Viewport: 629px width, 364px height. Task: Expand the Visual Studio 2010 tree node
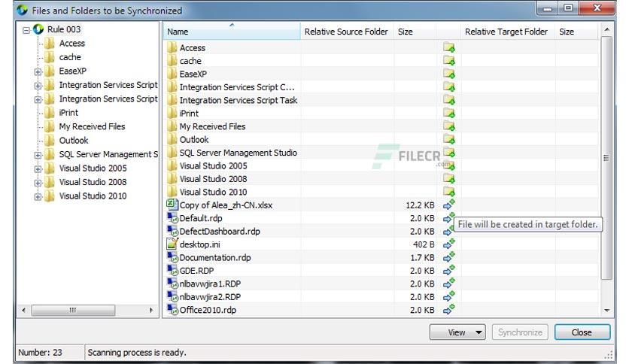point(38,197)
